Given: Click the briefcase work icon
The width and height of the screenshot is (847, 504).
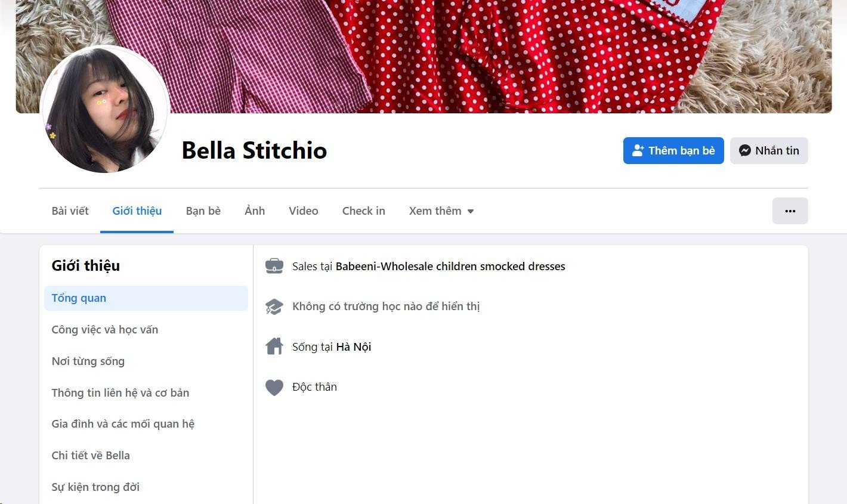Looking at the screenshot, I should [274, 266].
